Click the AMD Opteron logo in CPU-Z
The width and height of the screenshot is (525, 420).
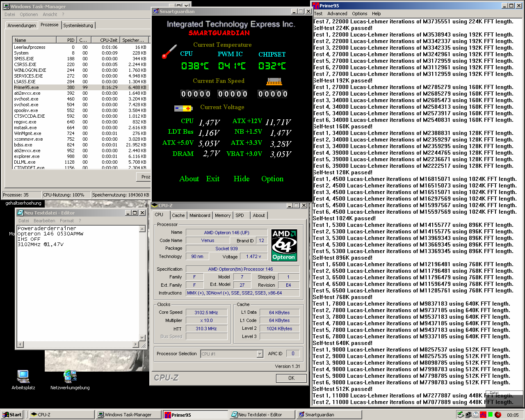click(284, 245)
